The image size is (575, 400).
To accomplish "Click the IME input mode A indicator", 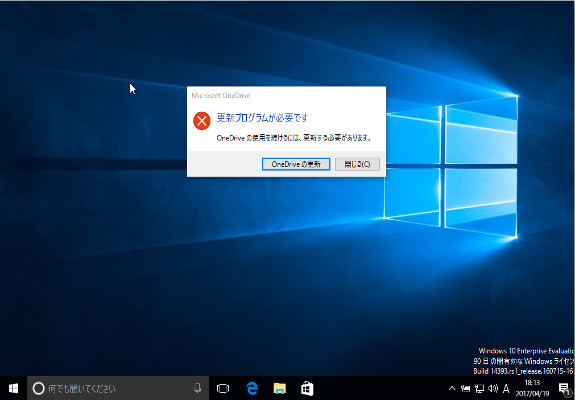I will pos(506,388).
